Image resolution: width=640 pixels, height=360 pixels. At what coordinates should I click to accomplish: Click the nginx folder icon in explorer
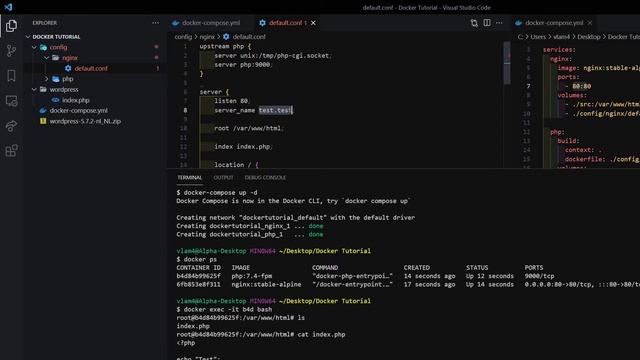56,58
